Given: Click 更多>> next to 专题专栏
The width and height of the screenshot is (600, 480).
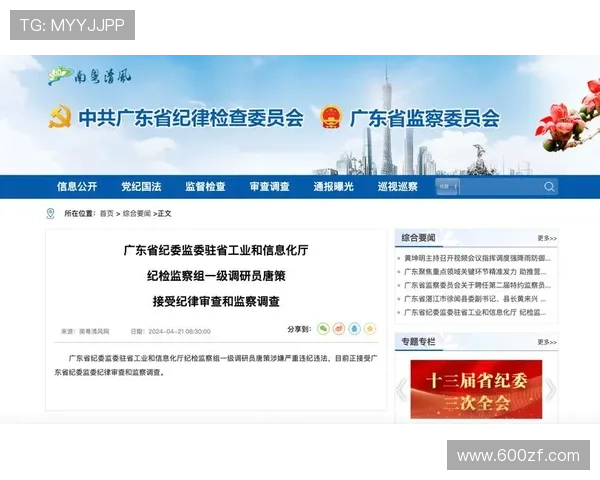Looking at the screenshot, I should pyautogui.click(x=547, y=342).
